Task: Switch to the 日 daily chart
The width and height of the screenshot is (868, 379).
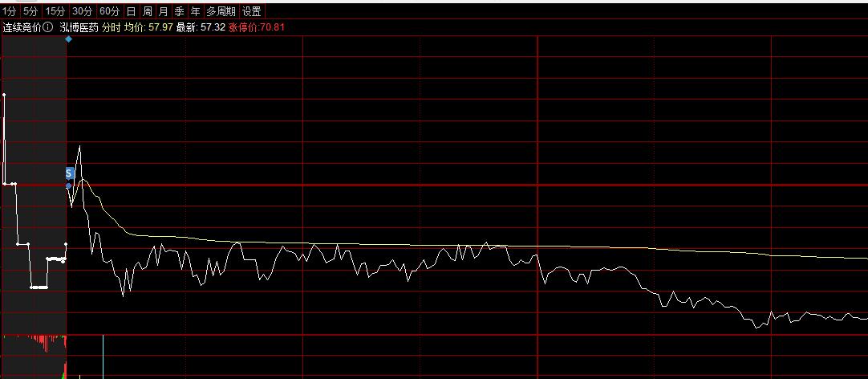Action: point(131,11)
